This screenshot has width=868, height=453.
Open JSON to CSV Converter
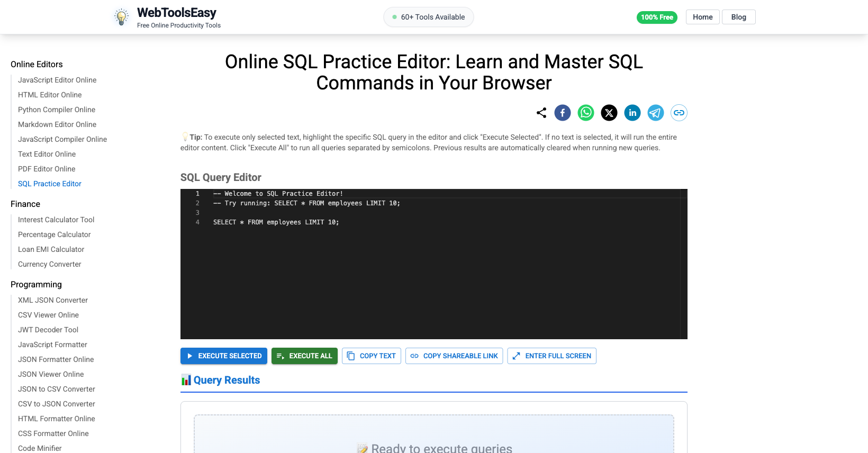(x=57, y=389)
